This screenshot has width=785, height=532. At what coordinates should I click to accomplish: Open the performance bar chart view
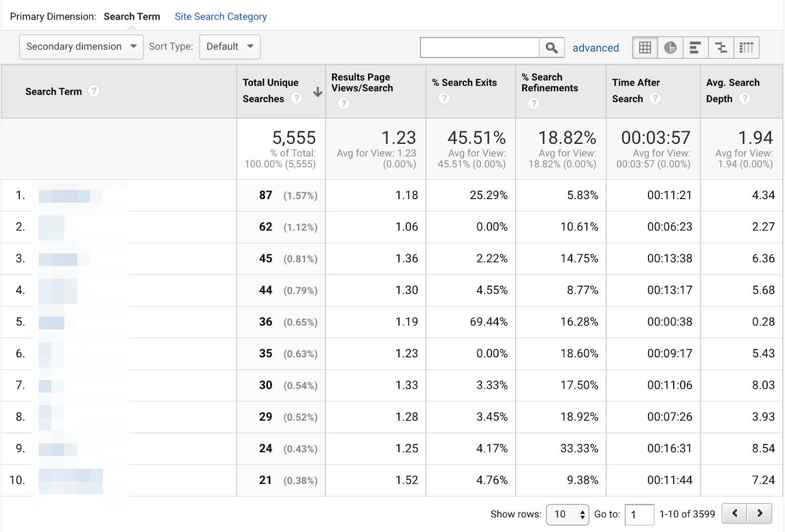(x=696, y=47)
